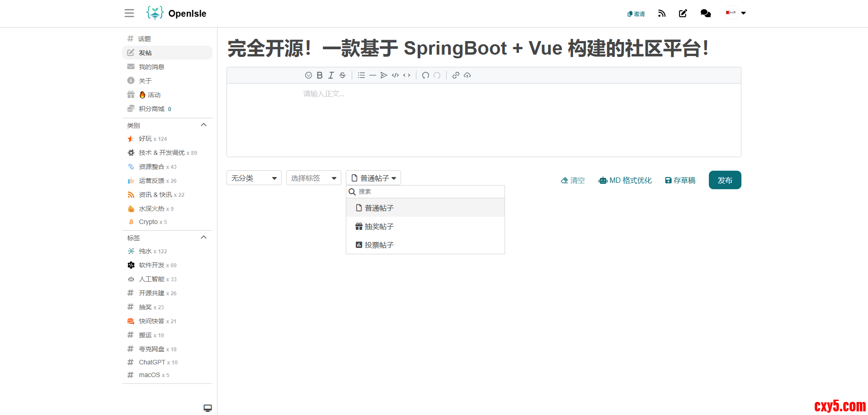Collapse the 类别 section in sidebar
The image size is (868, 415).
[x=203, y=125]
